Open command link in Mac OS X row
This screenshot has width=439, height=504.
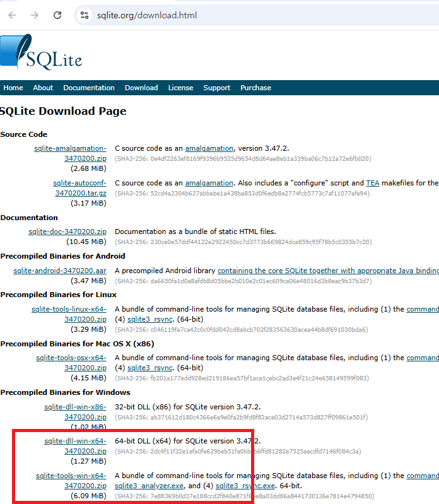tap(423, 358)
